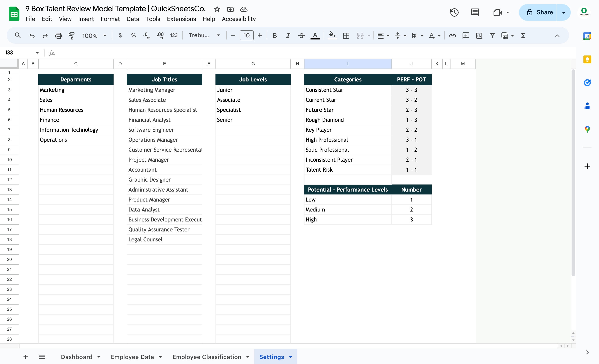Screen dimensions: 599x364
Task: Star this spreadsheet
Action: 217,9
